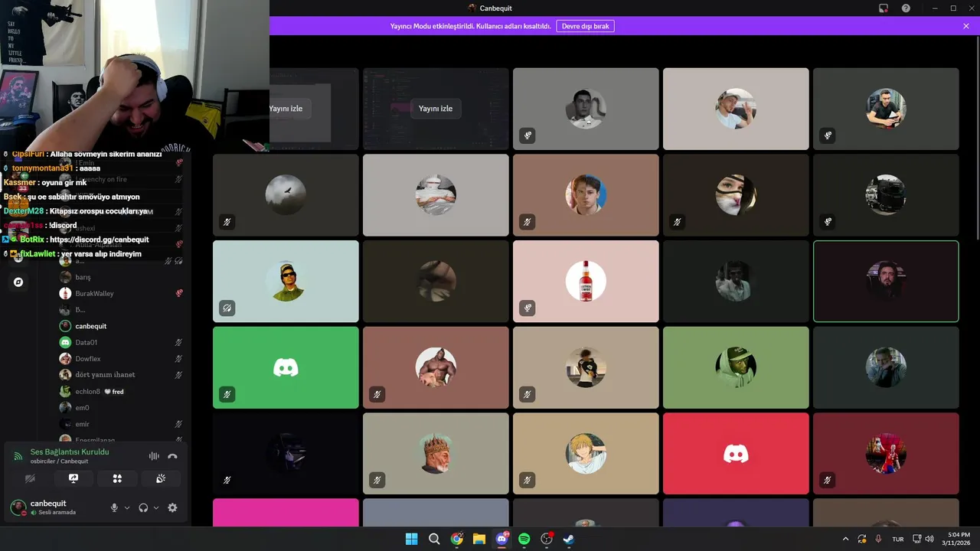Viewport: 980px width, 551px height.
Task: Select the bird silhouette avatar tile
Action: click(x=286, y=195)
